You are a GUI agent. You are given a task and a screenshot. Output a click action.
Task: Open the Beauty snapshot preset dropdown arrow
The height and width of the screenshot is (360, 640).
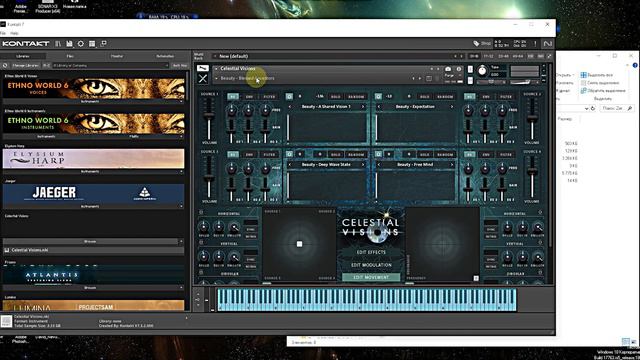216,78
